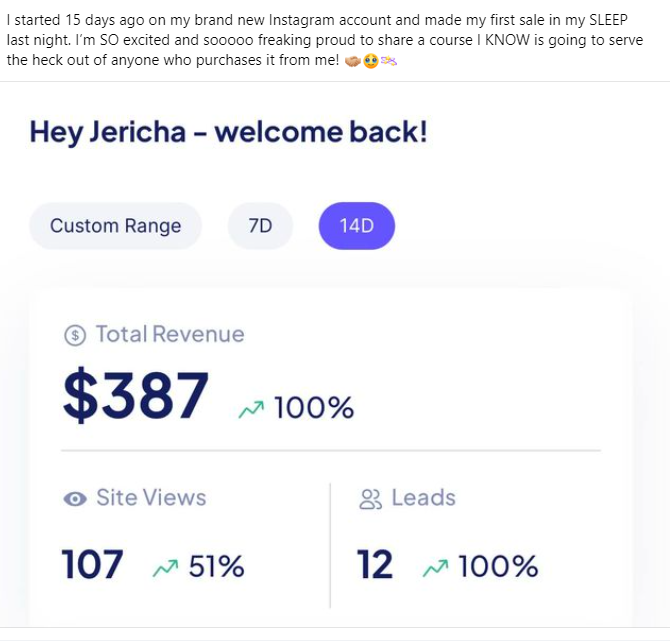Click the sparkling stars emoji
The height and width of the screenshot is (641, 670).
(389, 61)
